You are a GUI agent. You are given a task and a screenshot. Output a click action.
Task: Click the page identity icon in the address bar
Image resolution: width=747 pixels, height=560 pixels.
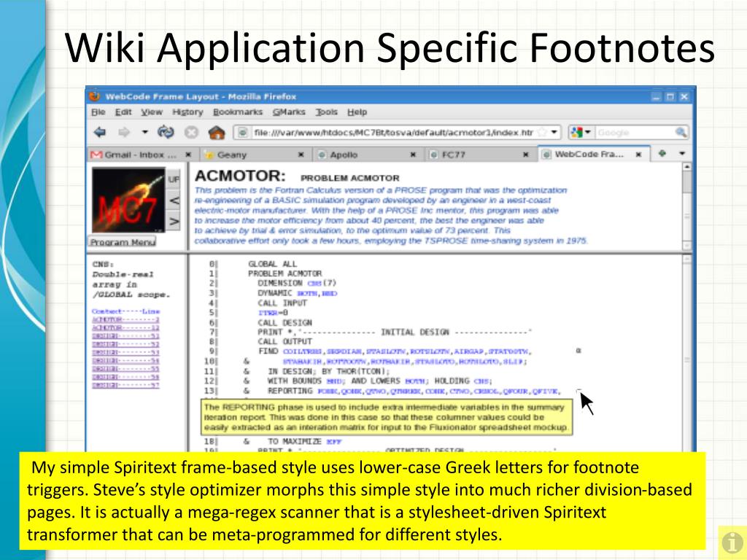243,133
